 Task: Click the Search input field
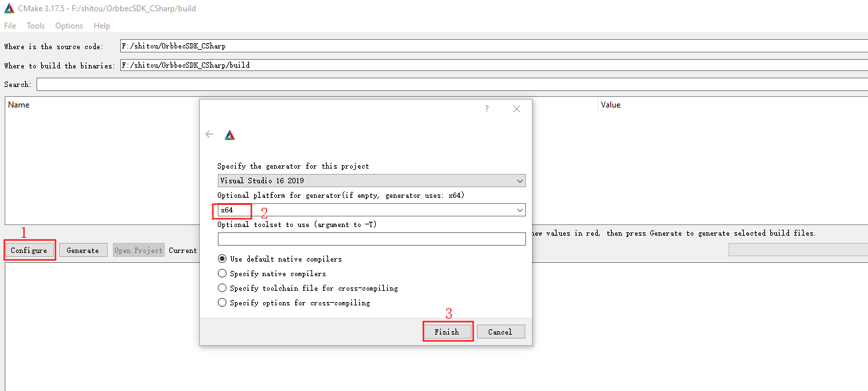click(452, 84)
